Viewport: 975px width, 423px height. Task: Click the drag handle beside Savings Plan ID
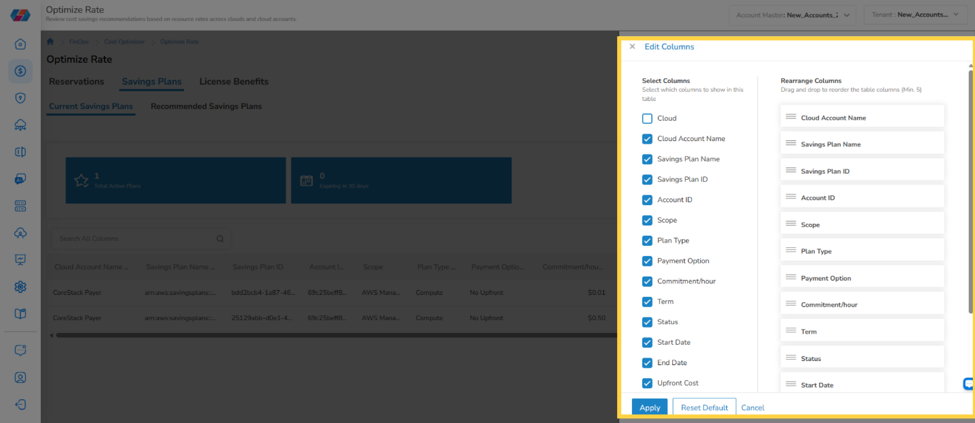point(790,170)
